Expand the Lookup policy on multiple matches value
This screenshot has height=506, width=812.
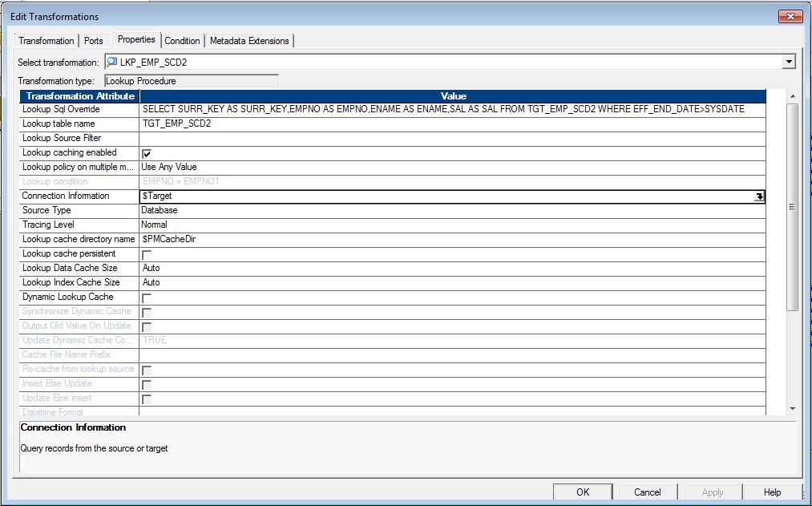(321, 167)
